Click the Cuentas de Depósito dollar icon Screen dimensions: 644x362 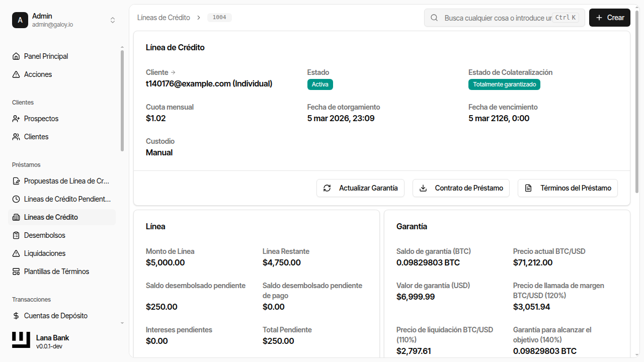point(16,316)
